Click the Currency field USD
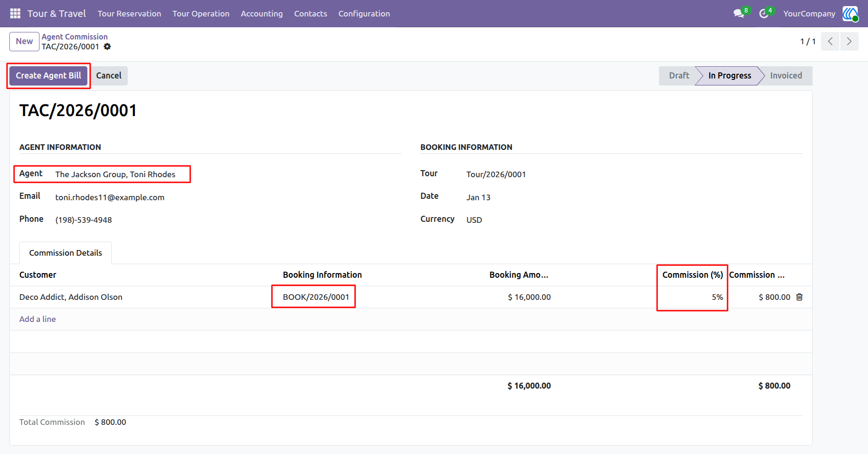The image size is (868, 454). [474, 220]
